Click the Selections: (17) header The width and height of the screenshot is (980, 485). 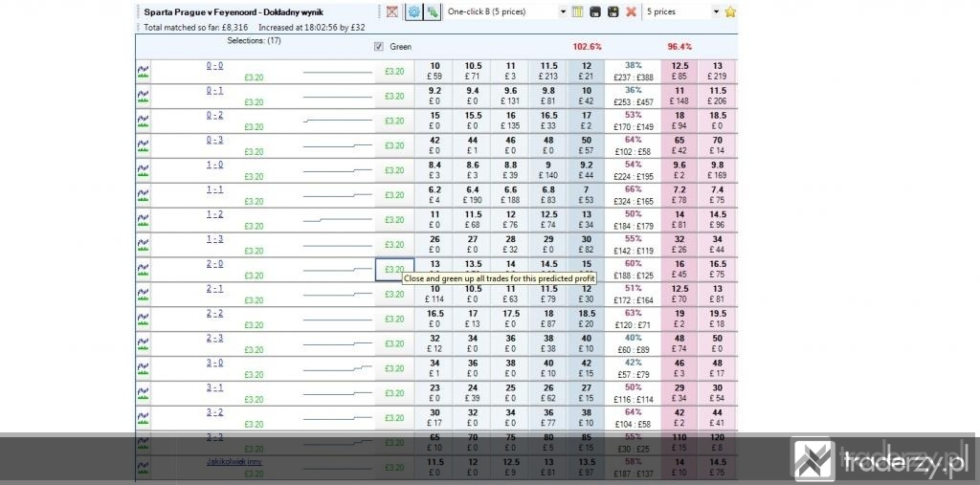[x=254, y=40]
